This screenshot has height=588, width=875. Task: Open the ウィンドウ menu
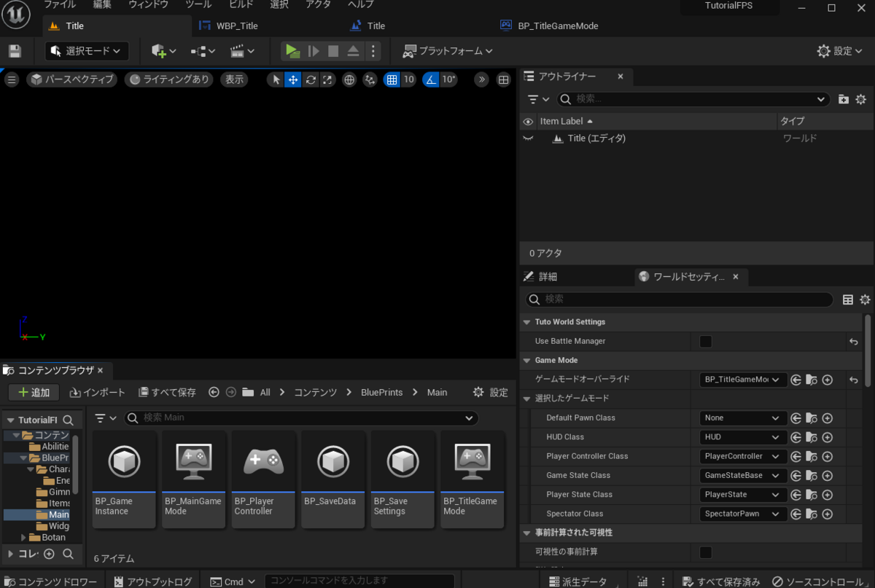pyautogui.click(x=148, y=4)
